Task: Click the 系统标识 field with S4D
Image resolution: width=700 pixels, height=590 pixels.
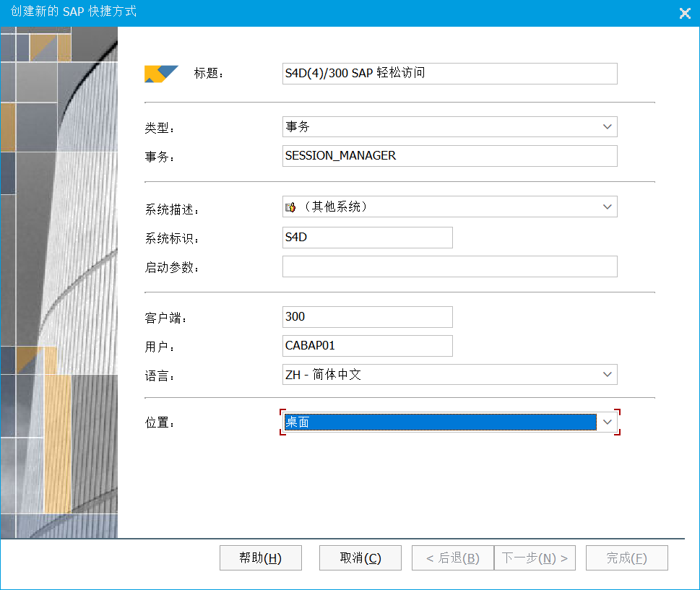Action: click(368, 238)
